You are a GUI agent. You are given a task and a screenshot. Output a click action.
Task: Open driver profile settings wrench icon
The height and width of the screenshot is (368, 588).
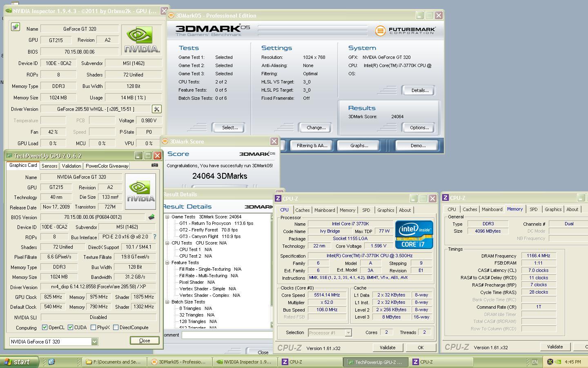click(156, 109)
